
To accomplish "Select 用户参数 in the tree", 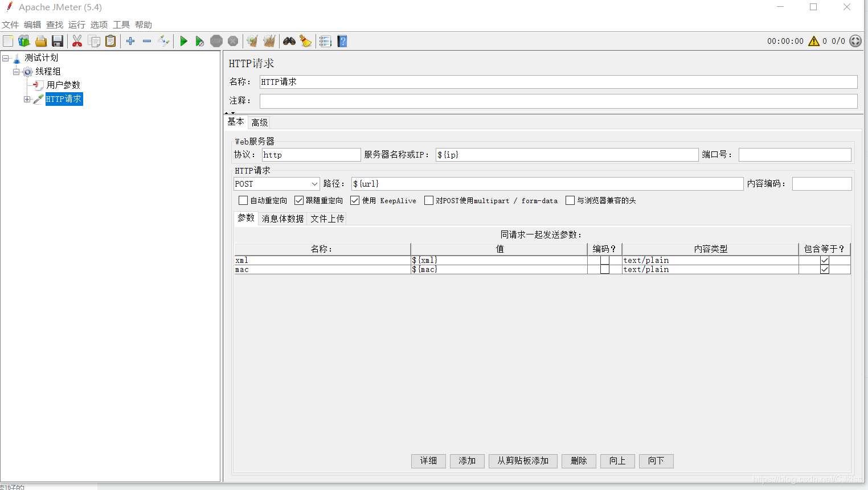I will point(63,85).
